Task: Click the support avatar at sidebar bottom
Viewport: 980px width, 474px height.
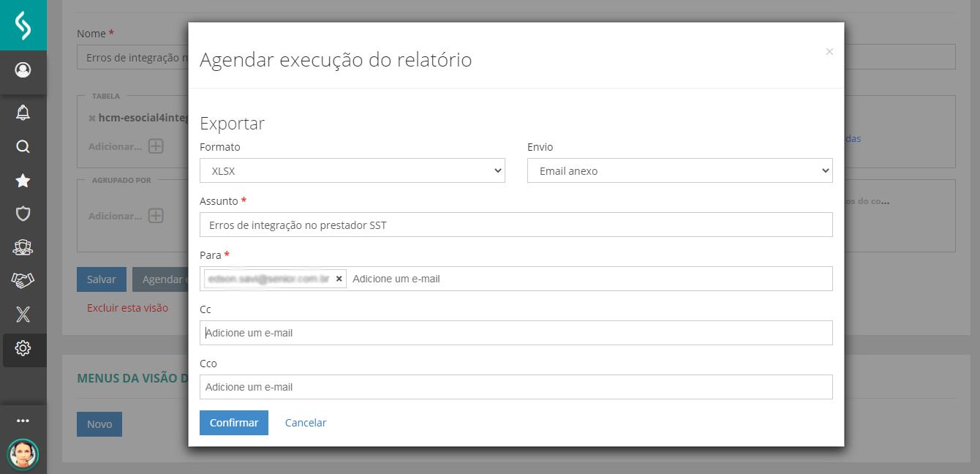Action: (23, 454)
